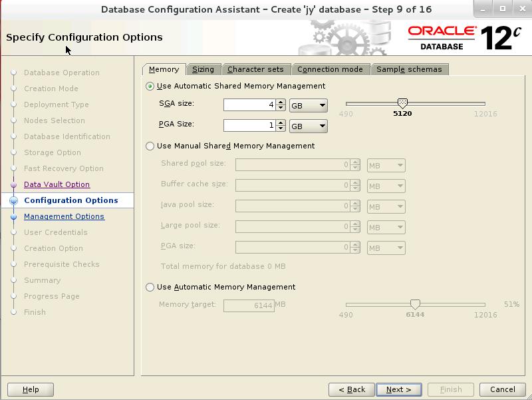Click the Memory target field
This screenshot has height=400, width=532.
click(x=249, y=305)
